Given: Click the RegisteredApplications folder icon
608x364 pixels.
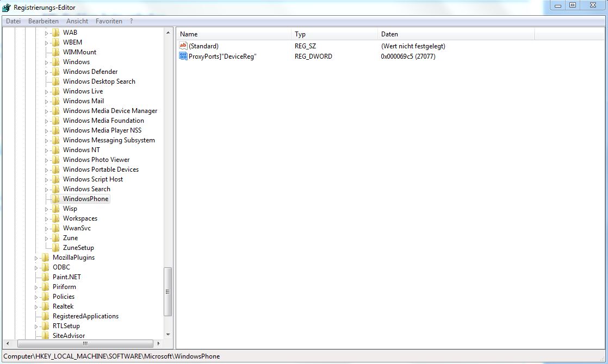Looking at the screenshot, I should tap(45, 316).
